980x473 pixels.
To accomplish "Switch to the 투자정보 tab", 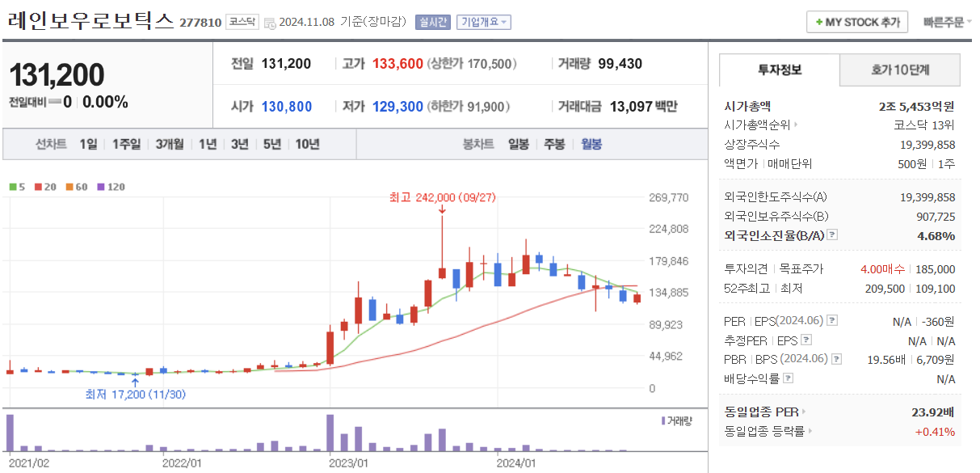I will 780,70.
